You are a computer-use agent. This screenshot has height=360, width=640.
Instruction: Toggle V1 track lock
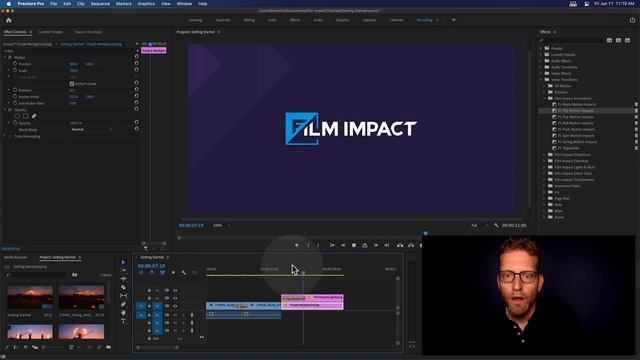(x=149, y=306)
